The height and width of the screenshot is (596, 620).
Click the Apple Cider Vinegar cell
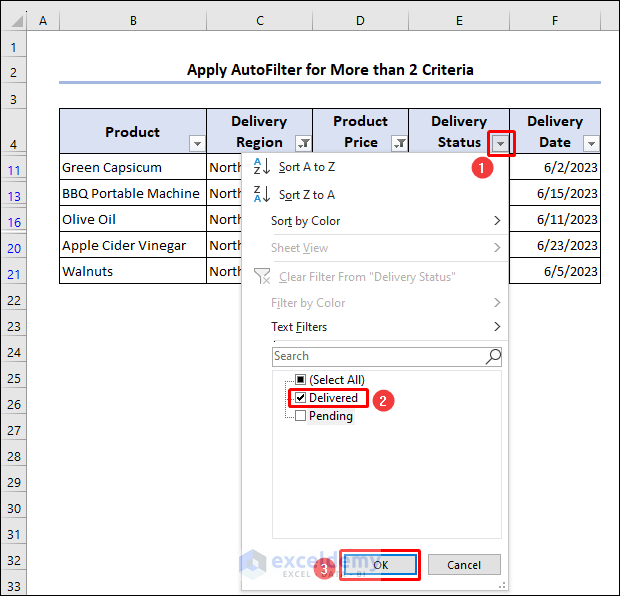coord(133,245)
